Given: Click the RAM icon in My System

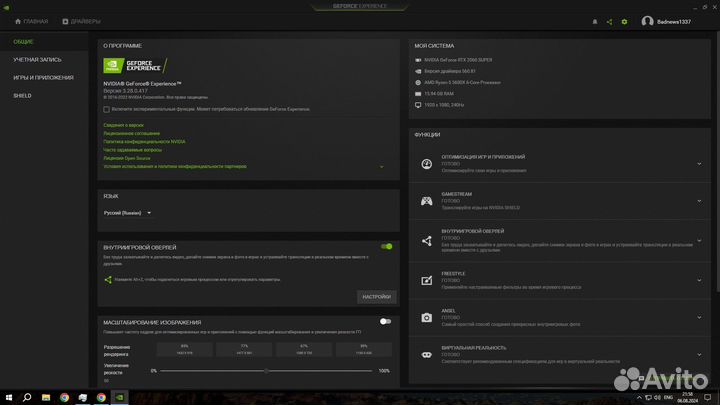Looking at the screenshot, I should (x=418, y=94).
